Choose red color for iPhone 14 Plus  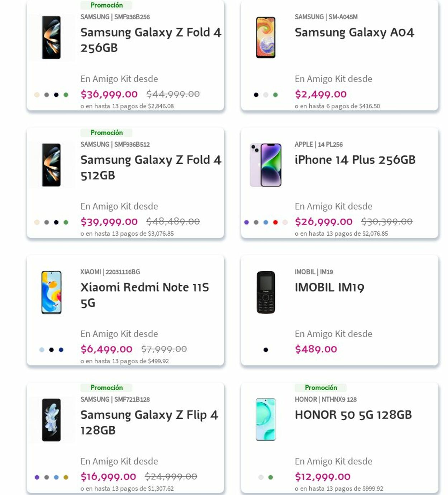pyautogui.click(x=275, y=222)
